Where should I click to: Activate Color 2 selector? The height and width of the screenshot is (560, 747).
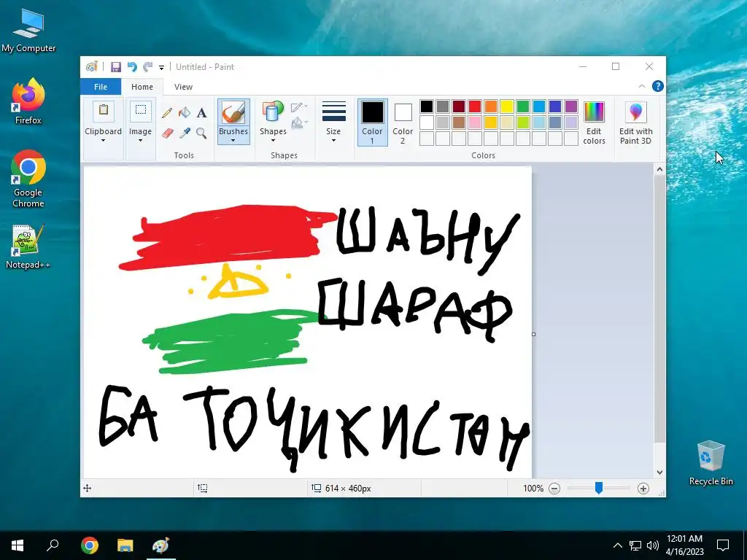point(403,122)
